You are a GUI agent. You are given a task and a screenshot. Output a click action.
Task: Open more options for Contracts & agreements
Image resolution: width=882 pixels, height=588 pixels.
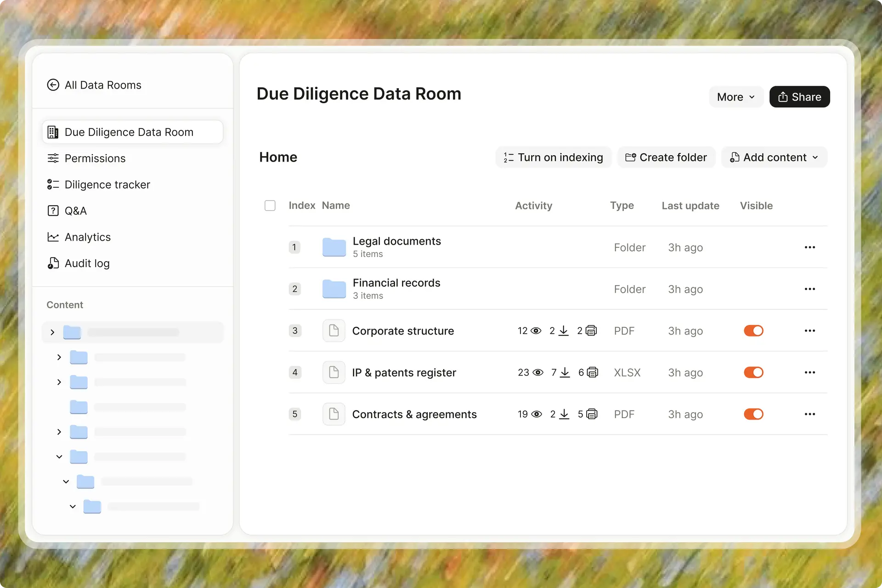coord(810,414)
